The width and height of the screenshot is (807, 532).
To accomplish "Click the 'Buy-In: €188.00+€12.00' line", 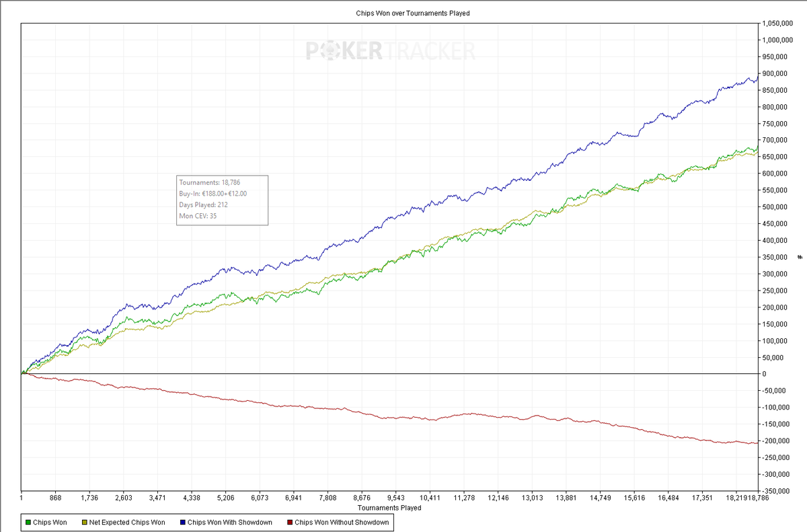I will (213, 194).
